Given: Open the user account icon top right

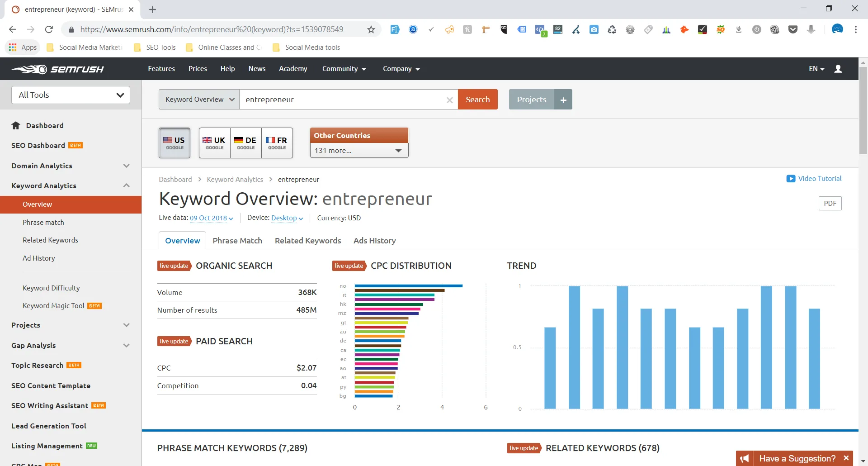Looking at the screenshot, I should (x=838, y=68).
